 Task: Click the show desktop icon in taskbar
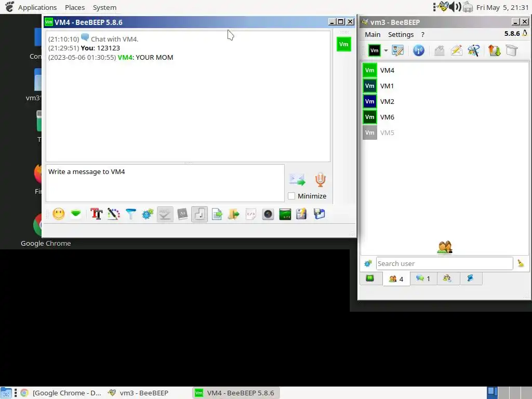(x=6, y=393)
